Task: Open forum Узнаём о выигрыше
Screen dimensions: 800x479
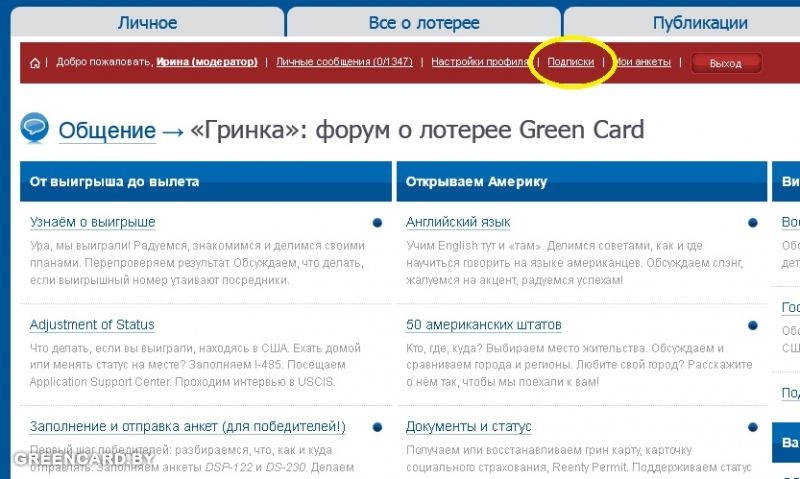Action: pyautogui.click(x=92, y=222)
